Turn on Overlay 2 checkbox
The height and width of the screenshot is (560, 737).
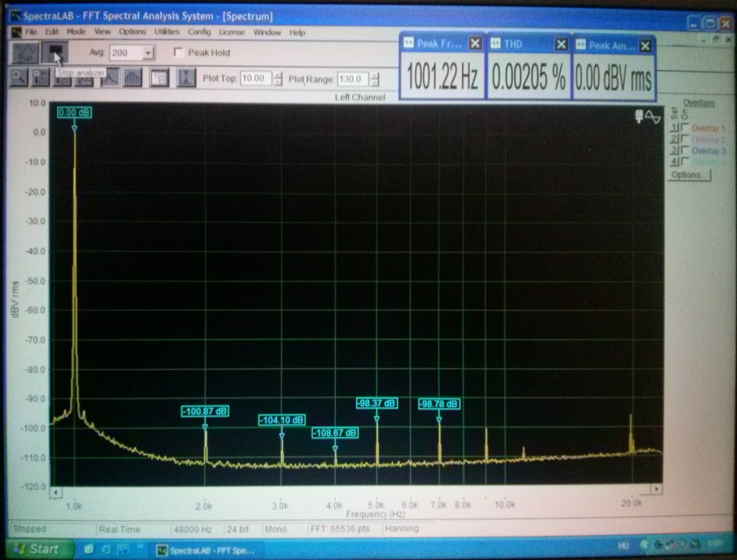685,139
